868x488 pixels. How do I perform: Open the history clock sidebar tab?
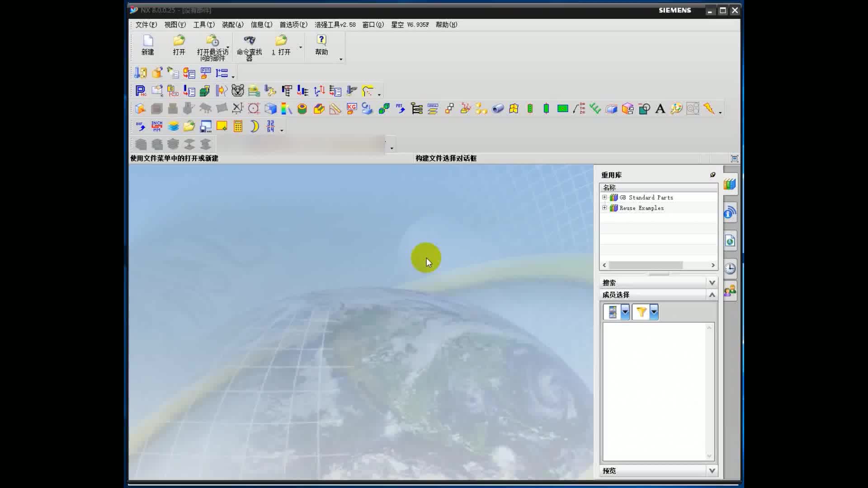(x=730, y=268)
